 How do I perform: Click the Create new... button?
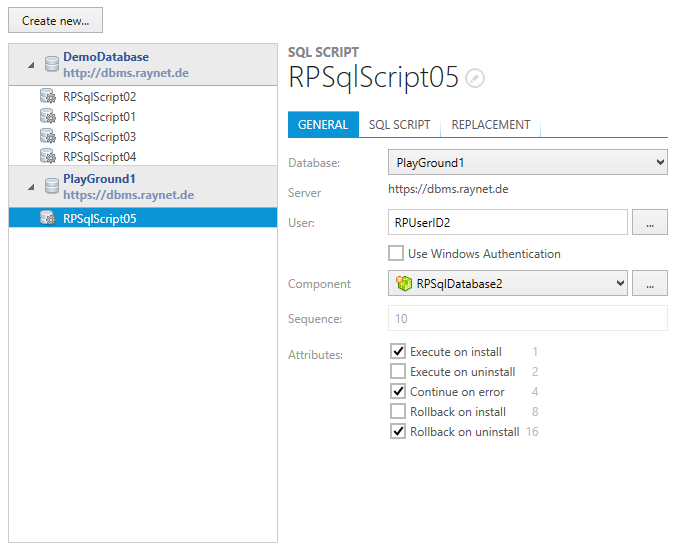(x=55, y=21)
